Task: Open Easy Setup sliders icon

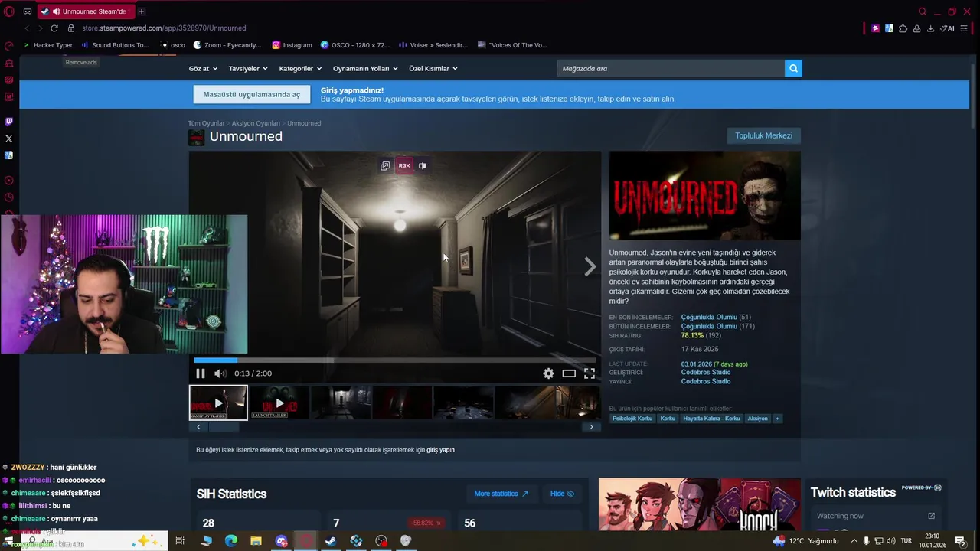Action: point(964,28)
